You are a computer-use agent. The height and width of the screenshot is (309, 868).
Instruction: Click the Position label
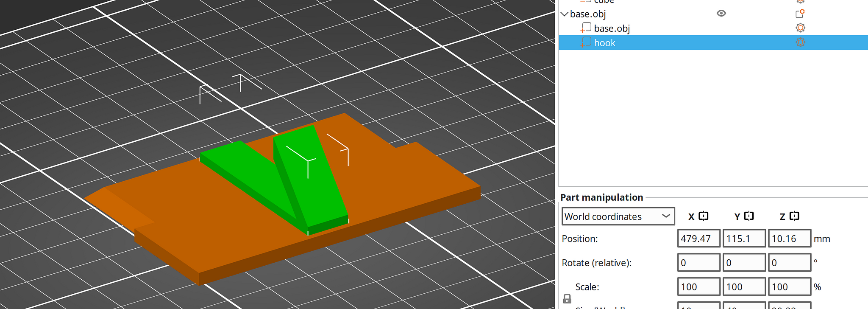(x=580, y=239)
